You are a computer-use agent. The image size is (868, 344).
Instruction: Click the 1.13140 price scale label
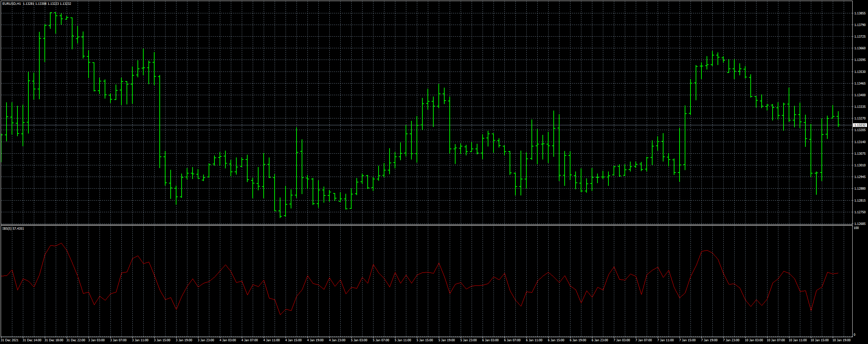(x=860, y=142)
